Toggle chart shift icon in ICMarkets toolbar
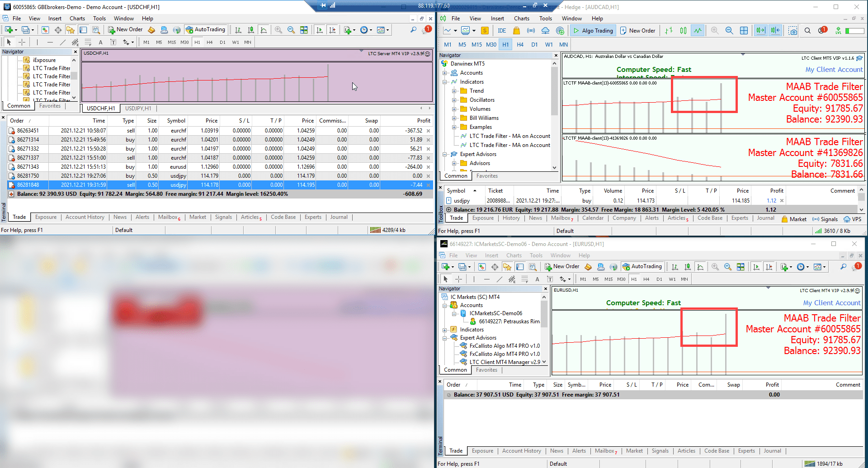The width and height of the screenshot is (868, 468). 769,267
